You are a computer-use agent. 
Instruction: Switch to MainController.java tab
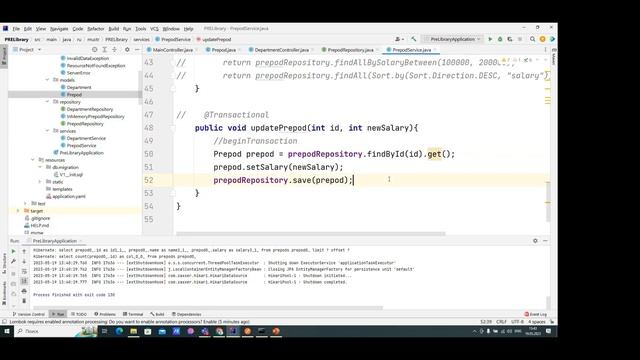[x=173, y=50]
